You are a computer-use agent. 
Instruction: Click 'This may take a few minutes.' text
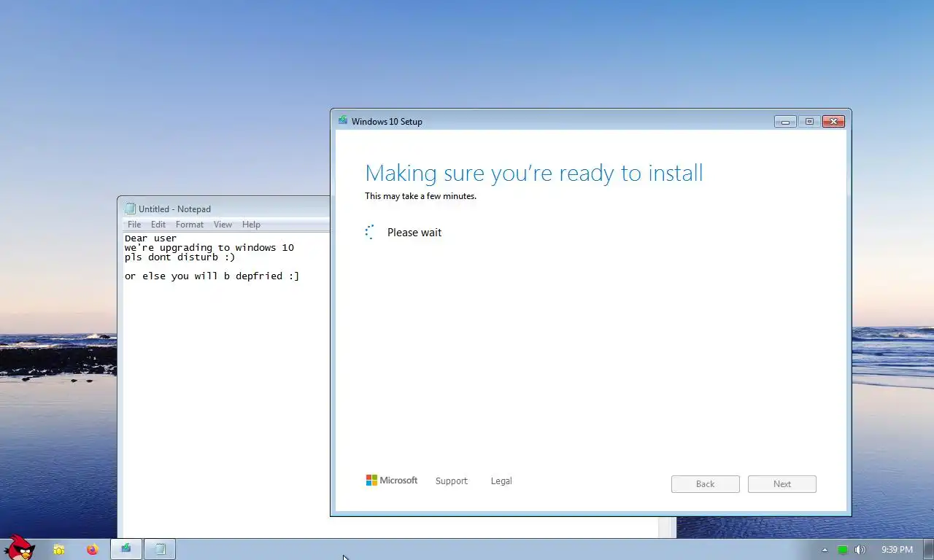[x=421, y=196]
